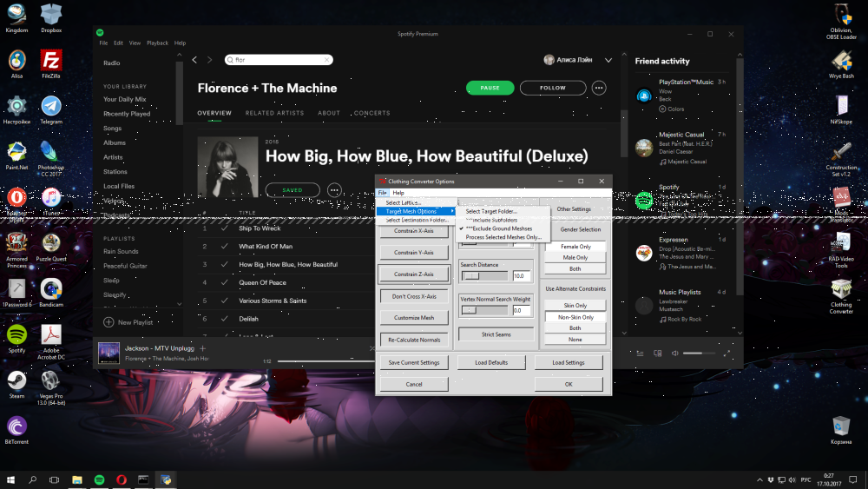Image resolution: width=868 pixels, height=489 pixels.
Task: Open Spotify from the Windows taskbar
Action: click(x=99, y=479)
